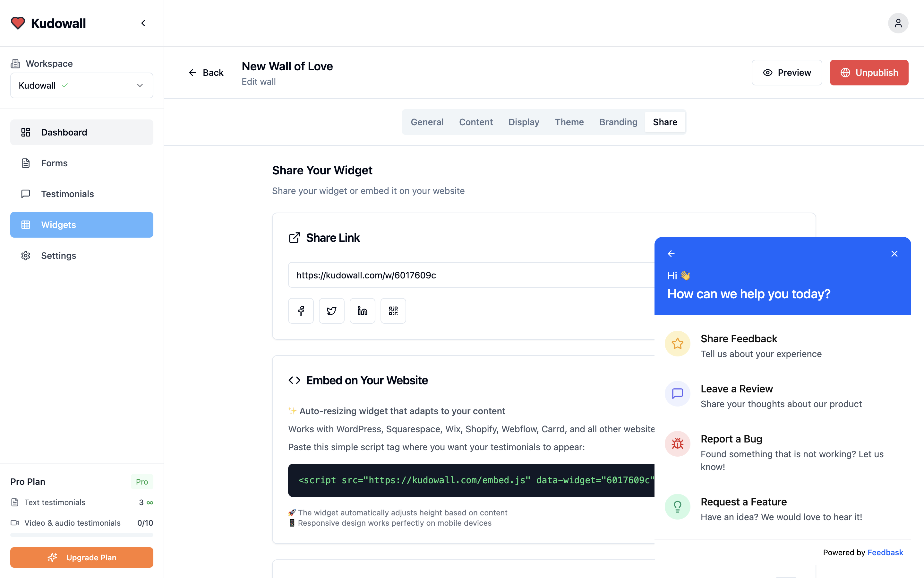Select 'Request a Feature' option text
Viewport: 924px width, 578px height.
743,502
